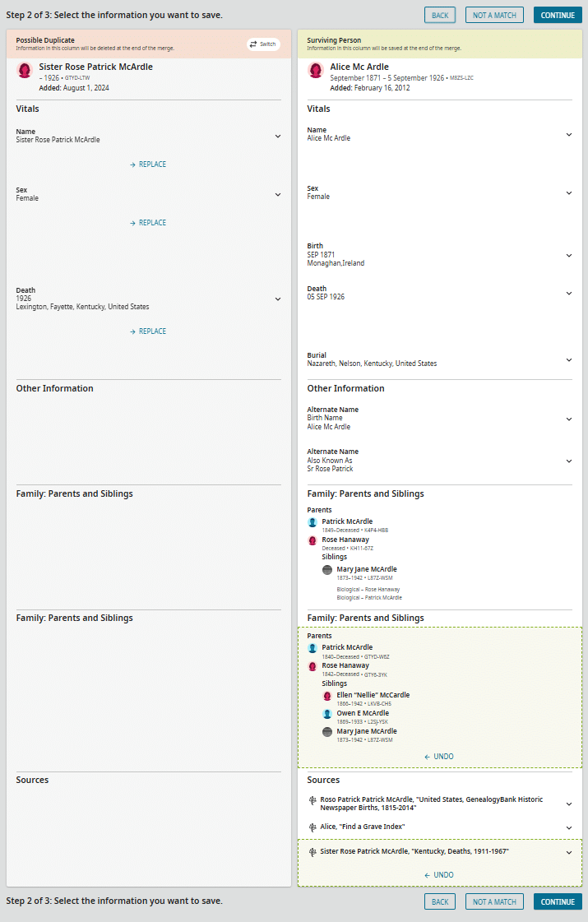Click Sister Rose Patrick McArdle's portrait icon
588x922 pixels.
point(25,70)
